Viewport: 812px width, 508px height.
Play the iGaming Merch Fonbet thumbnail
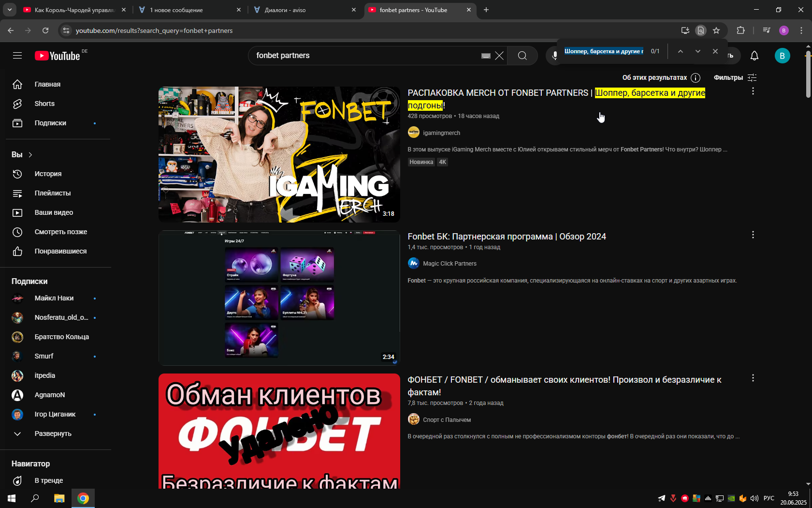coord(279,154)
